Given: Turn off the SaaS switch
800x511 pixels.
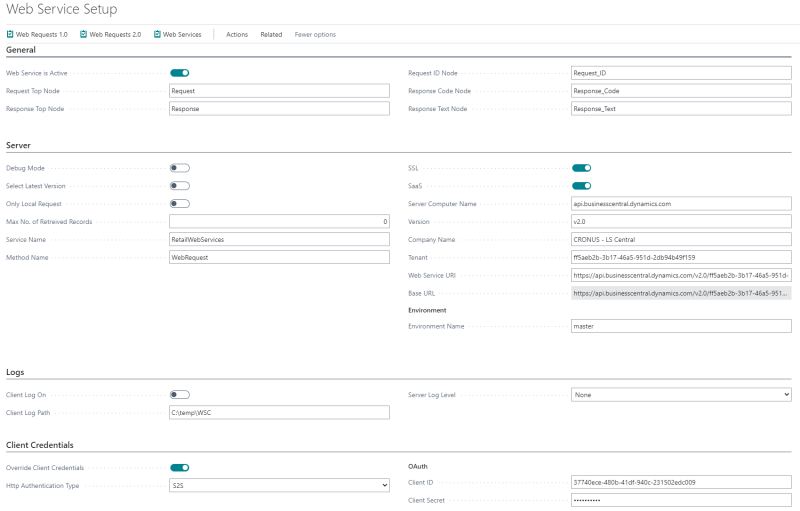Looking at the screenshot, I should 581,186.
